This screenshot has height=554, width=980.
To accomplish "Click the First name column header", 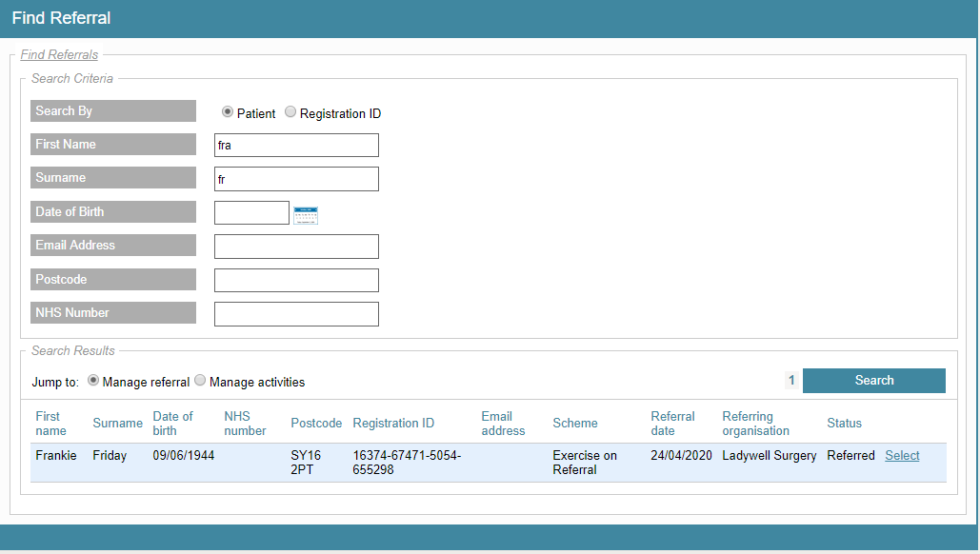I will pos(50,424).
